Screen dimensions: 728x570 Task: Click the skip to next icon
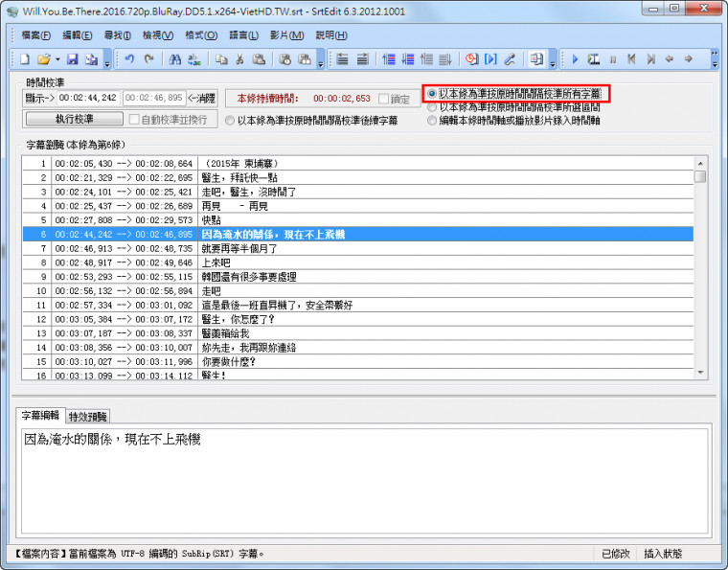651,59
